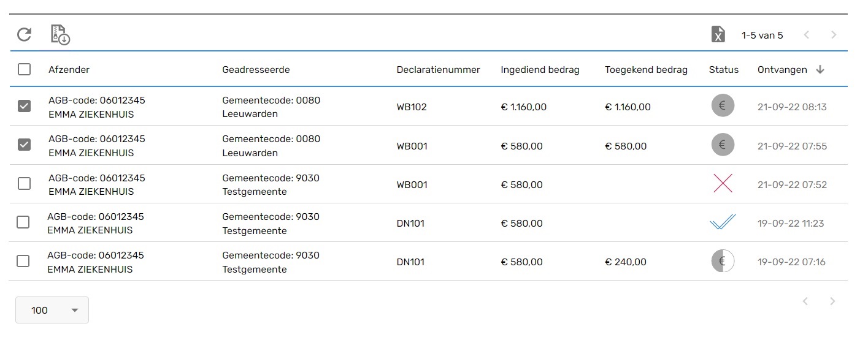
Task: Go to previous page at bottom
Action: tap(806, 301)
